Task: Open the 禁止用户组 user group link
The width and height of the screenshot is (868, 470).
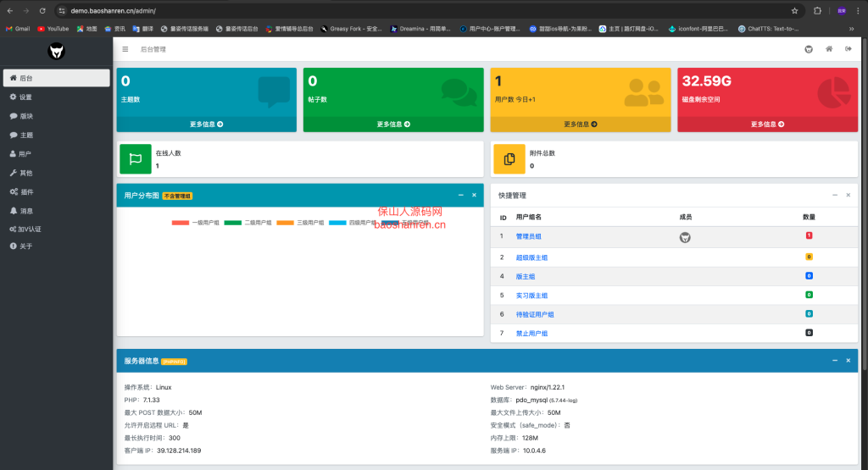Action: (x=531, y=334)
